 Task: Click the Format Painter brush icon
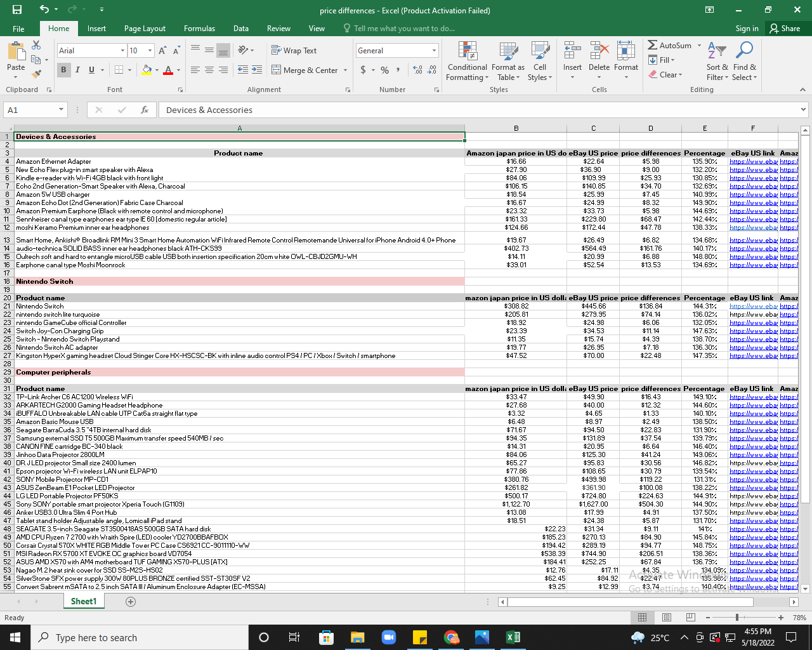pos(36,74)
